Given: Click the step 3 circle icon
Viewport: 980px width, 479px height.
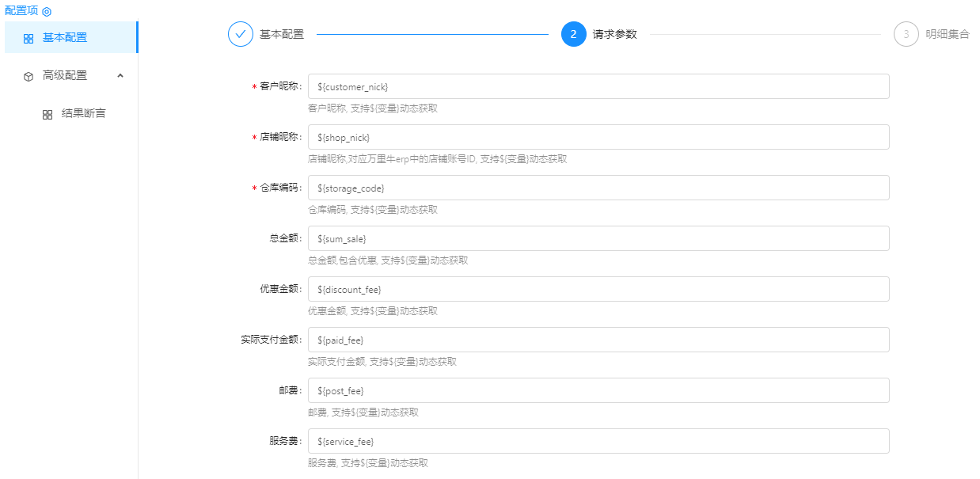Looking at the screenshot, I should (x=906, y=35).
